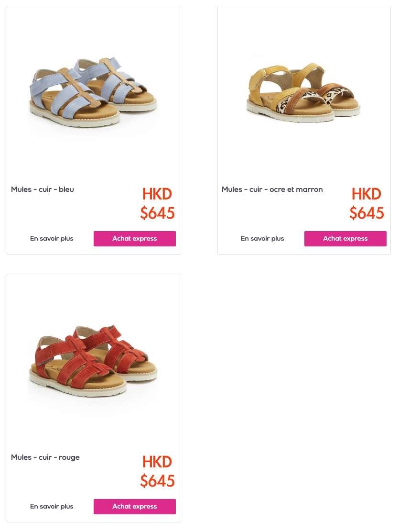Viewport: 399px width, 532px height.
Task: Click 'Achat express' for ochre and brown mules
Action: 345,239
